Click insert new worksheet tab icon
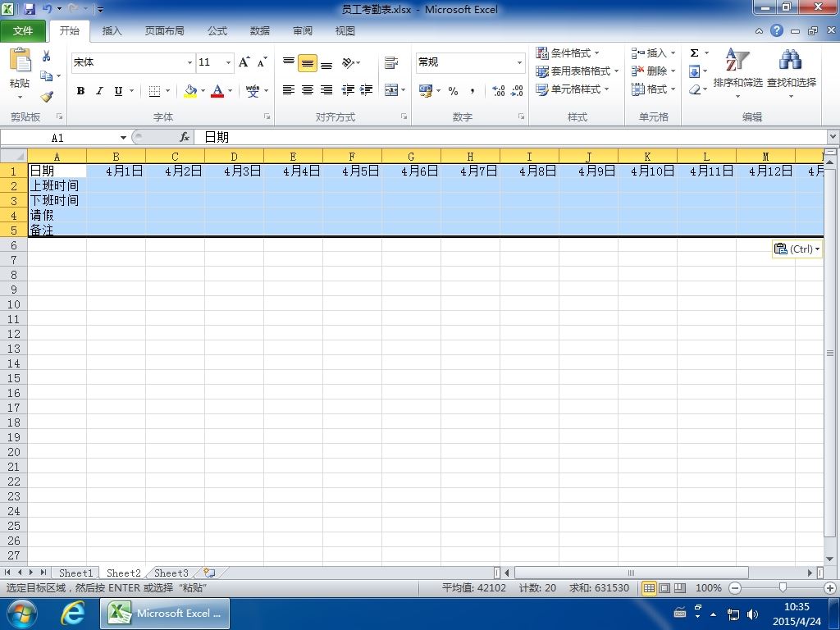This screenshot has width=840, height=630. point(209,573)
